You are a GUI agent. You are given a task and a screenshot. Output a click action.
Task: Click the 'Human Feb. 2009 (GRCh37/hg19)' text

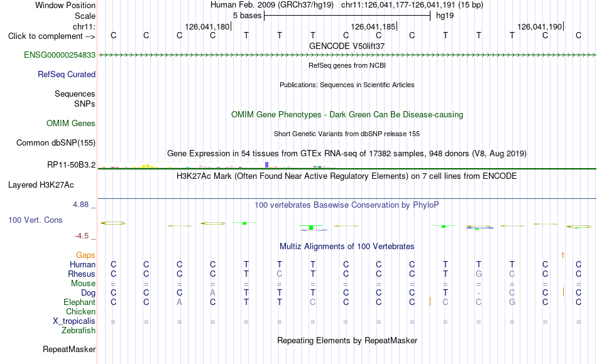(272, 5)
